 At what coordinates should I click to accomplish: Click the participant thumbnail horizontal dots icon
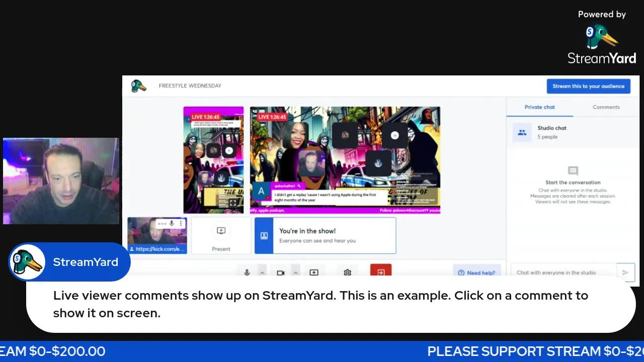[x=162, y=224]
